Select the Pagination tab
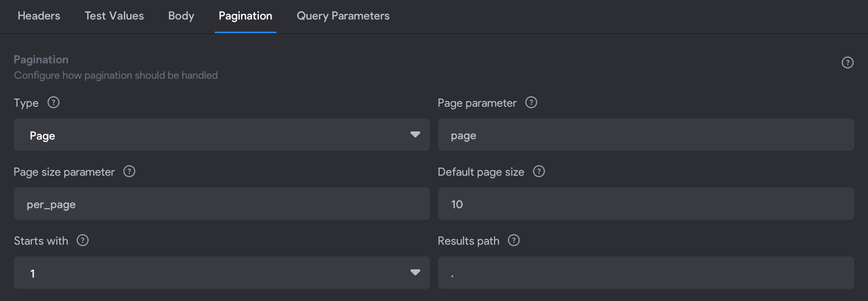The height and width of the screenshot is (301, 868). click(x=246, y=16)
